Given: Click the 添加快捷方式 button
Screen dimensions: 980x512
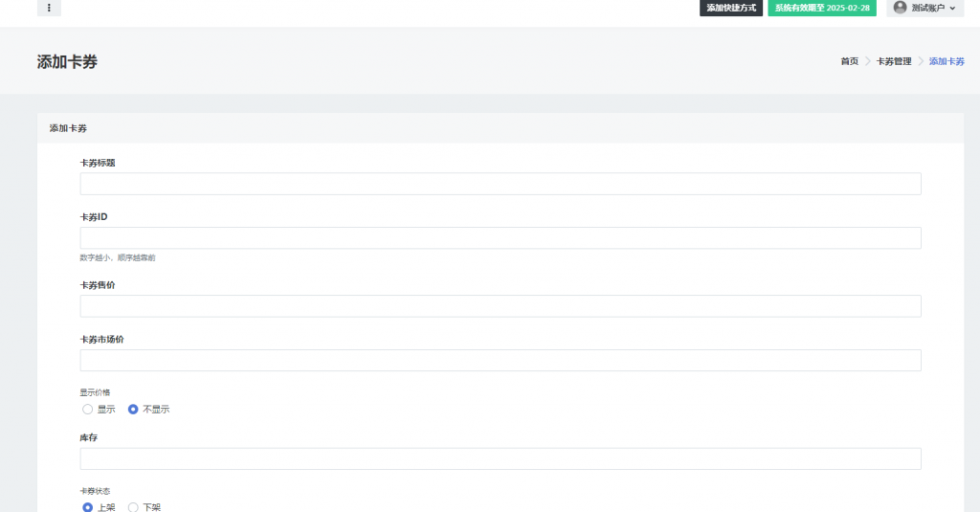Looking at the screenshot, I should pyautogui.click(x=731, y=8).
